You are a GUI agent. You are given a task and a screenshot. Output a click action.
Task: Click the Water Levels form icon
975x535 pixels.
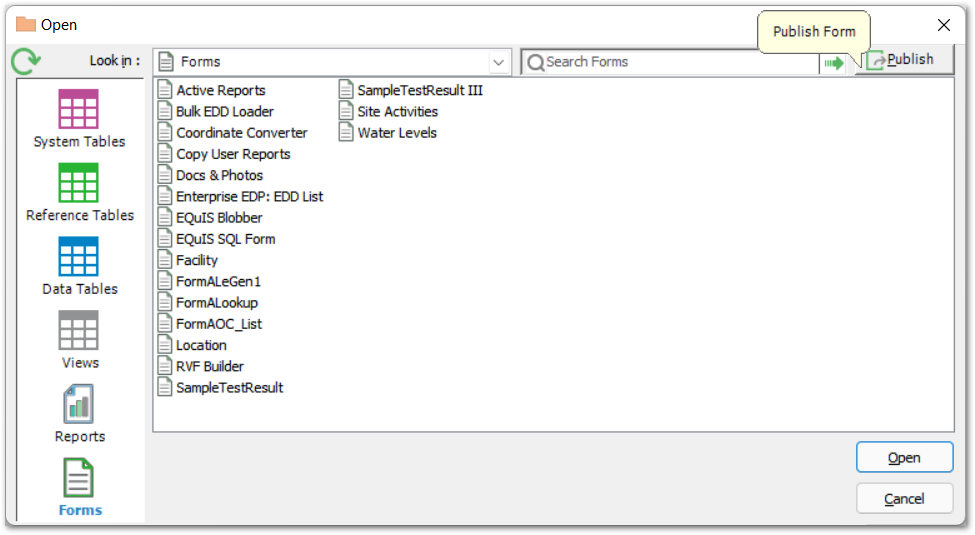(x=346, y=133)
